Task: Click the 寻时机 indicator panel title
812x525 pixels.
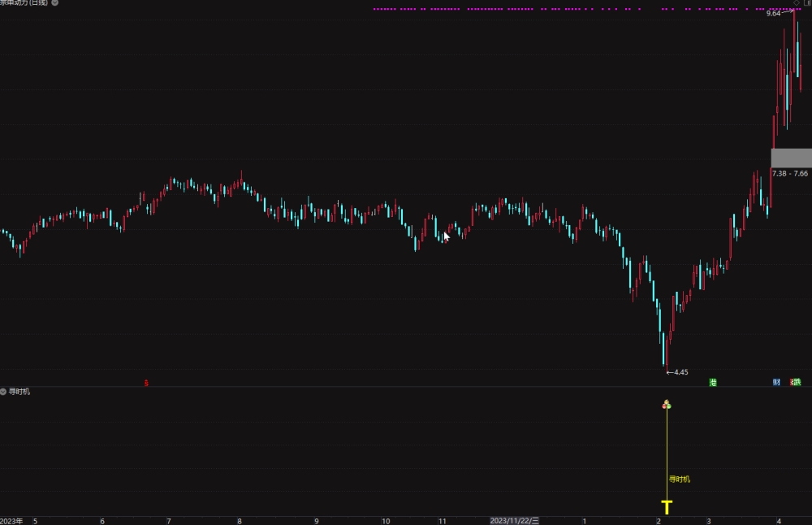Action: pos(19,392)
